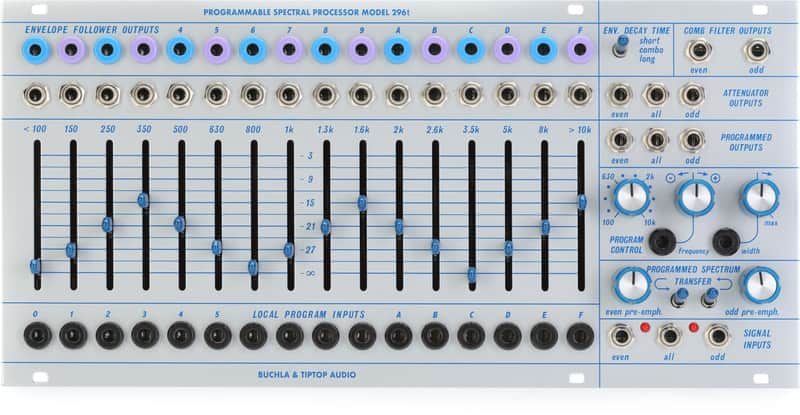Select envelope follower output jack E

pos(543,50)
